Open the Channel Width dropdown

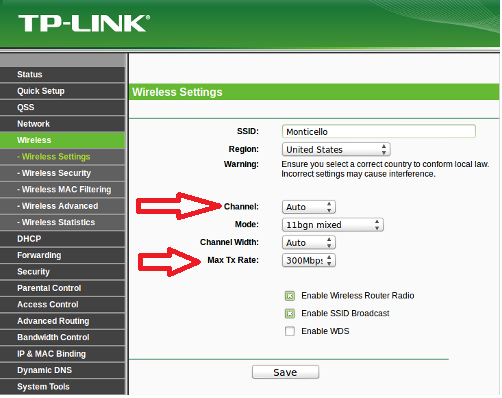(x=309, y=243)
